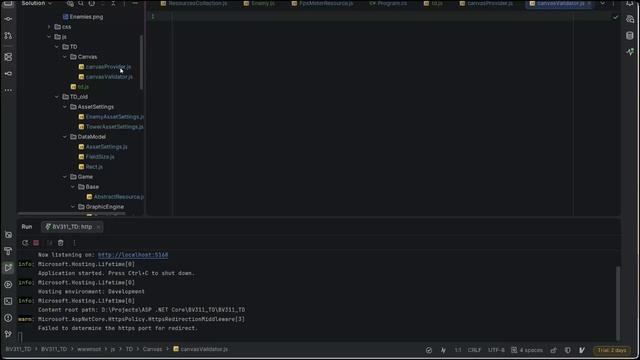Click the pencil icon in status bar
640x360 pixels.
(x=582, y=350)
